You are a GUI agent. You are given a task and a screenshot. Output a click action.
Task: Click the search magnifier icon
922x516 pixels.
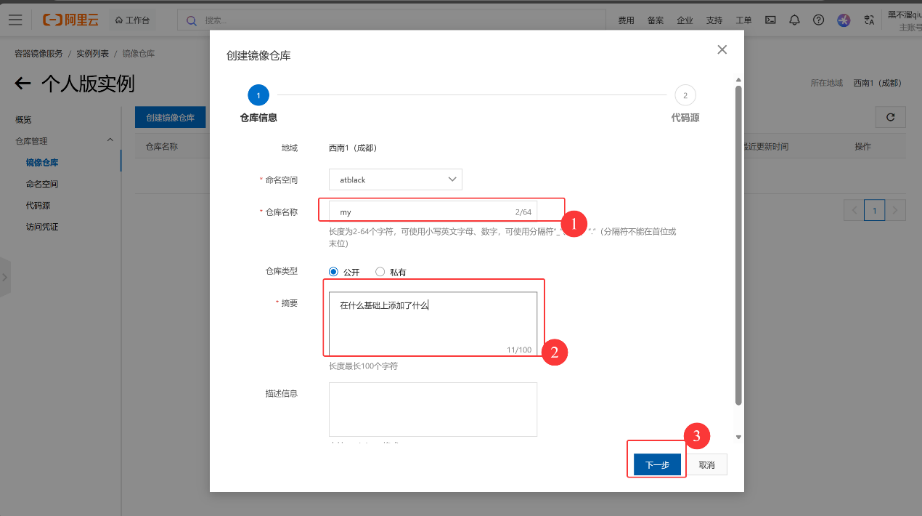pos(191,21)
